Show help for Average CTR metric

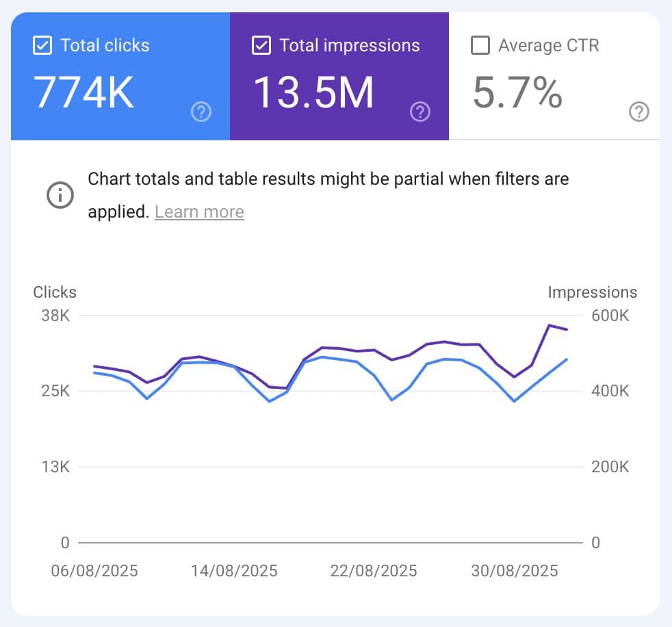[x=638, y=112]
